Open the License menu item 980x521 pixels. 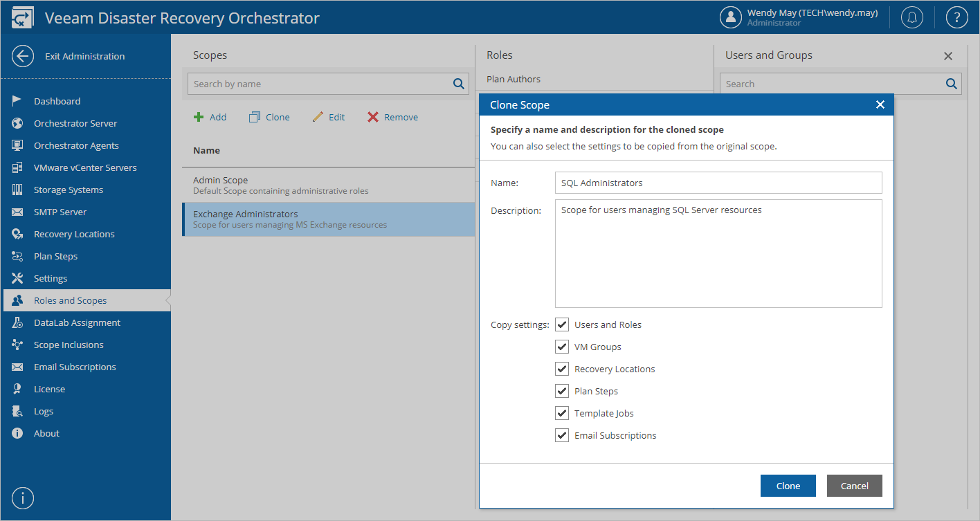point(86,389)
